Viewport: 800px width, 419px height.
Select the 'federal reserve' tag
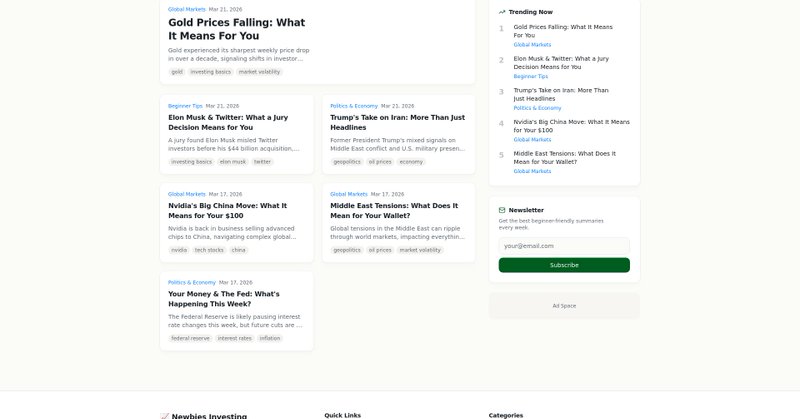(x=190, y=338)
